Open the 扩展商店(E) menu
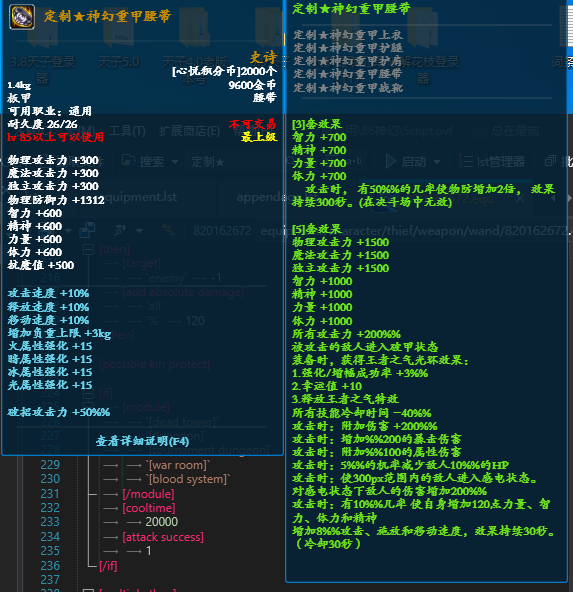This screenshot has height=592, width=573. (189, 131)
